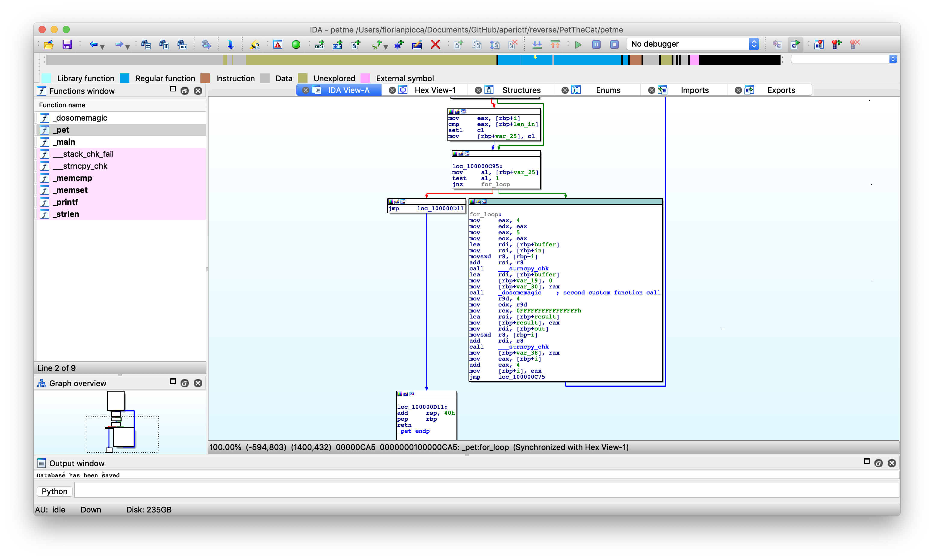Click the highlighter with lock icon
Image resolution: width=934 pixels, height=560 pixels.
(x=255, y=45)
